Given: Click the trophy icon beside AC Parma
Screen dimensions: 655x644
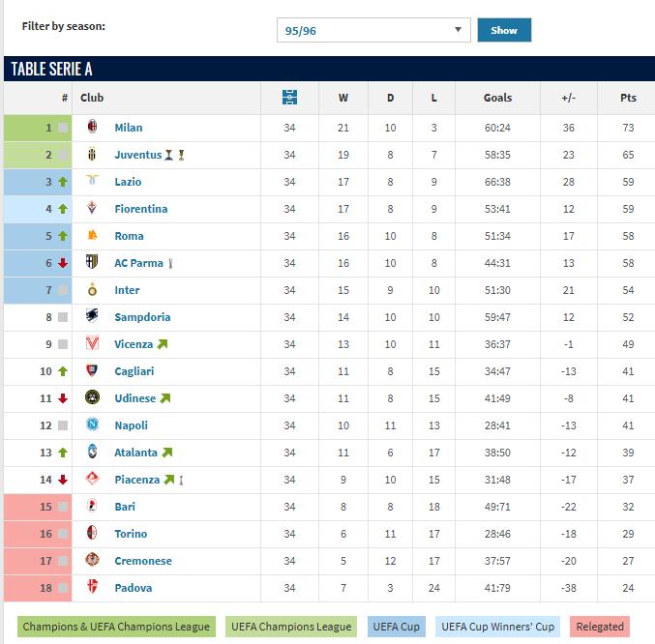Looking at the screenshot, I should [171, 263].
